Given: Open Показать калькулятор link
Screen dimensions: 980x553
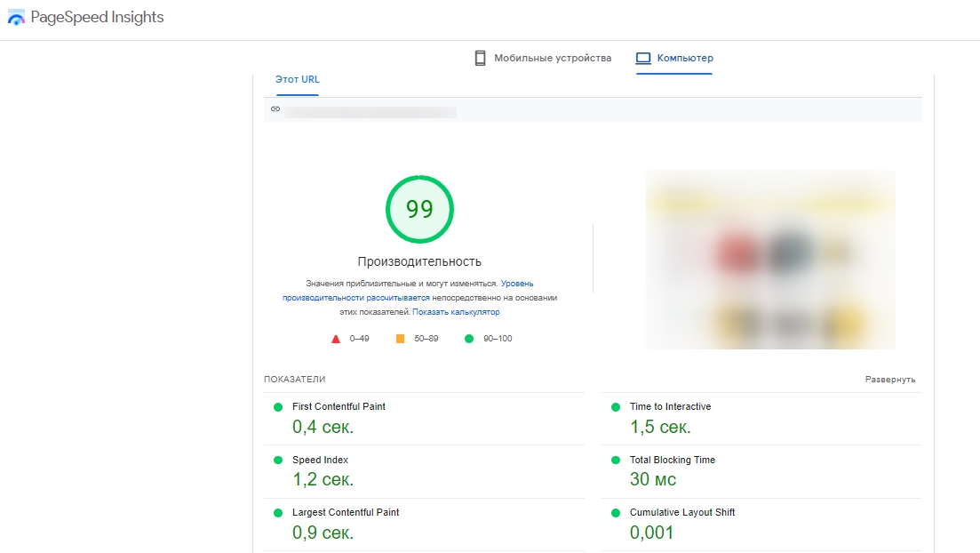Looking at the screenshot, I should (x=456, y=312).
